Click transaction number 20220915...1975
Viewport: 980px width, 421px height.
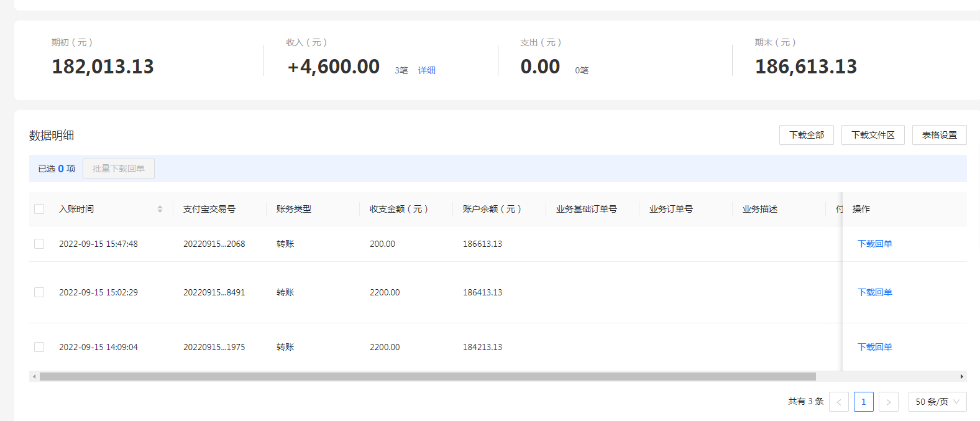tap(214, 347)
